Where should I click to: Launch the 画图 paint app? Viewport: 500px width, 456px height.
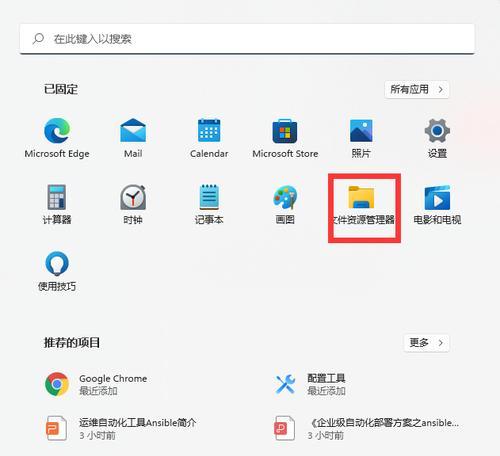(x=285, y=204)
